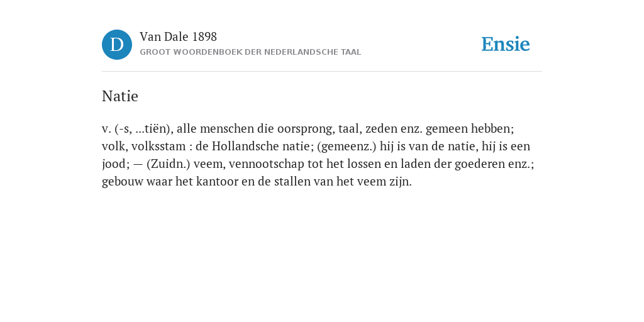Click the (Zuidn.) abbreviation
The width and height of the screenshot is (644, 322).
pos(169,164)
